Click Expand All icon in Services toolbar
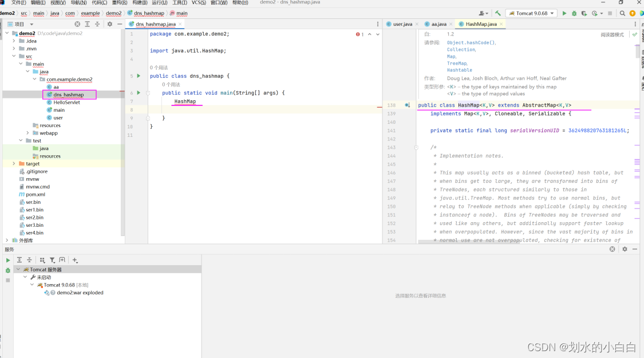 pos(19,260)
